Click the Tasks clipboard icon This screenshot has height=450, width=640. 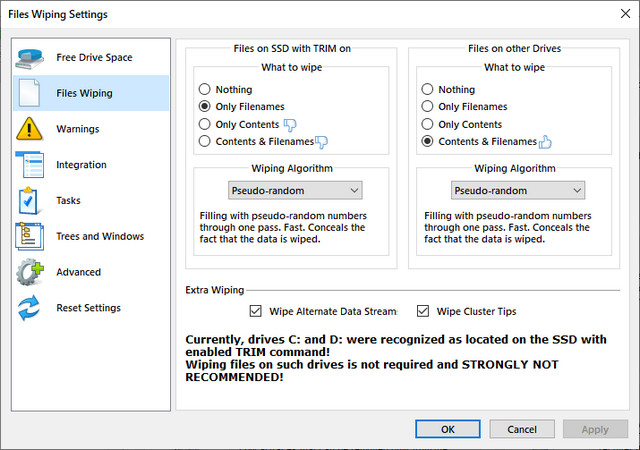click(30, 201)
